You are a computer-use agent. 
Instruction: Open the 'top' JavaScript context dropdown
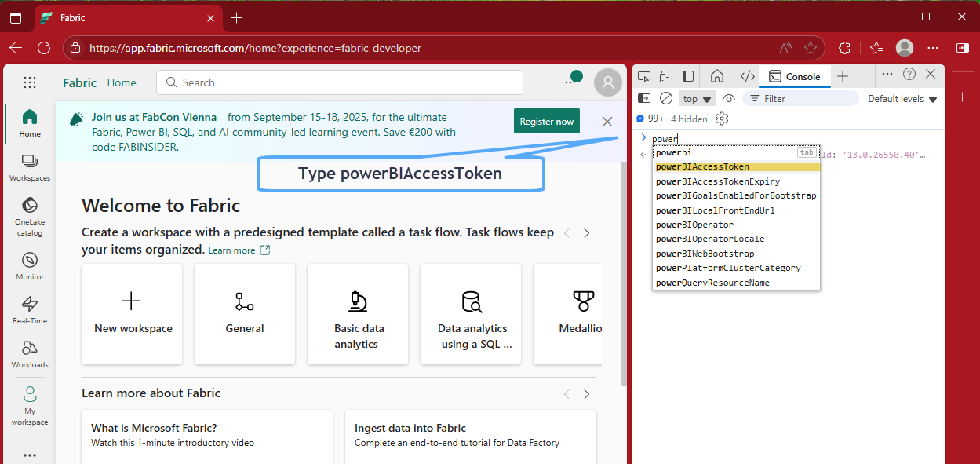coord(698,99)
